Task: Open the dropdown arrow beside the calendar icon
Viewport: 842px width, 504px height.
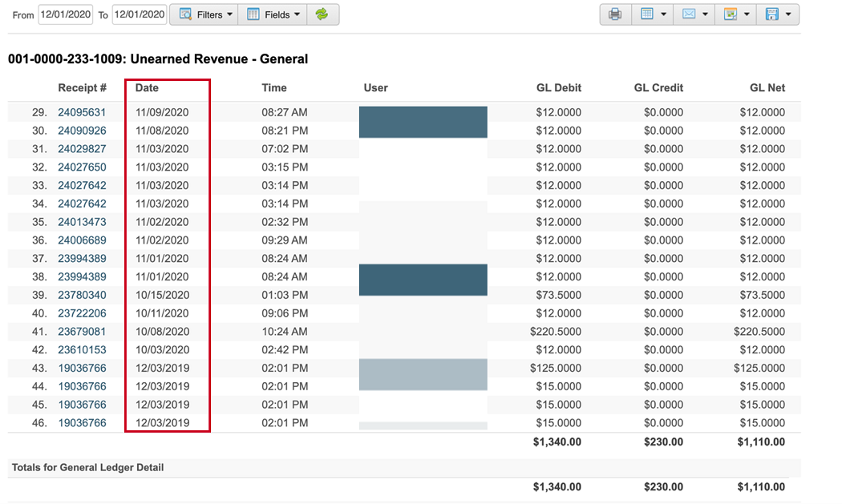Action: [x=747, y=14]
